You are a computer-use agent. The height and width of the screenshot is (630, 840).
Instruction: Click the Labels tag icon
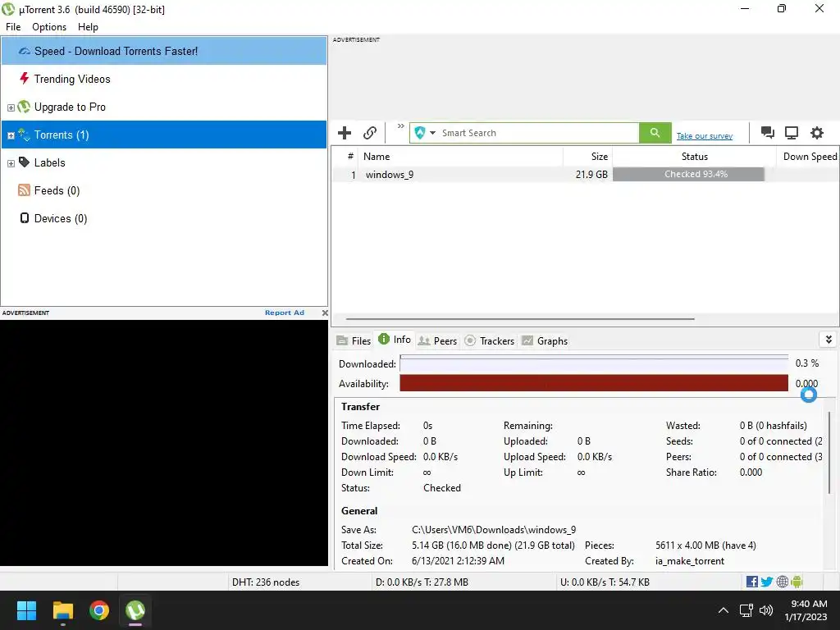click(24, 162)
